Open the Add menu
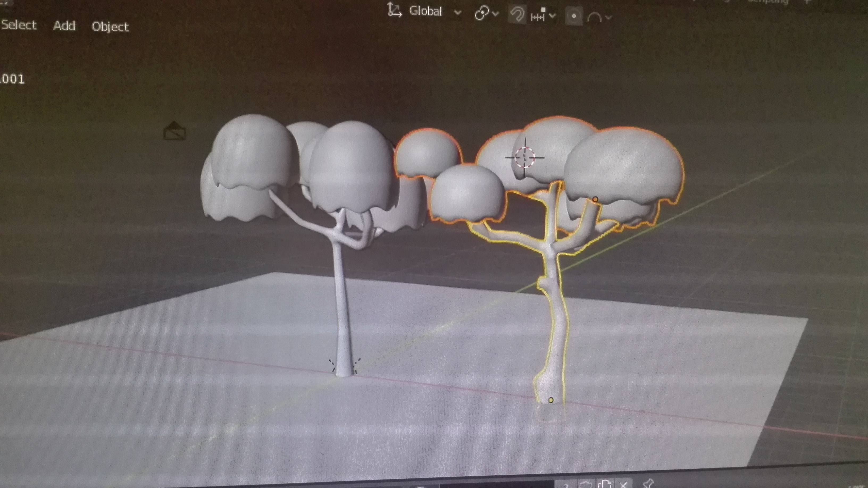868x488 pixels. click(64, 26)
